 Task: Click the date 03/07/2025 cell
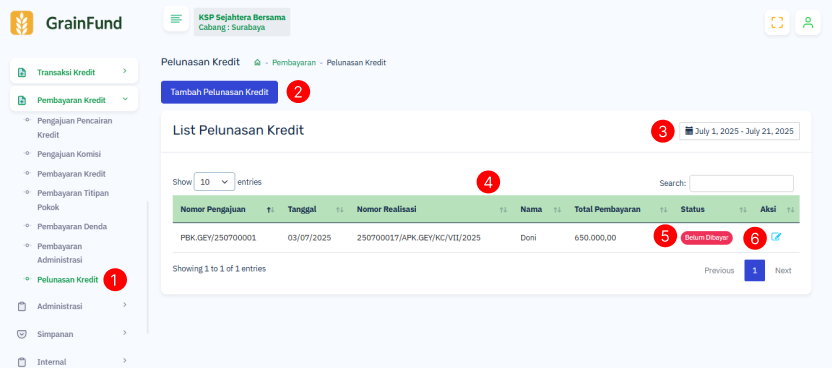(309, 238)
